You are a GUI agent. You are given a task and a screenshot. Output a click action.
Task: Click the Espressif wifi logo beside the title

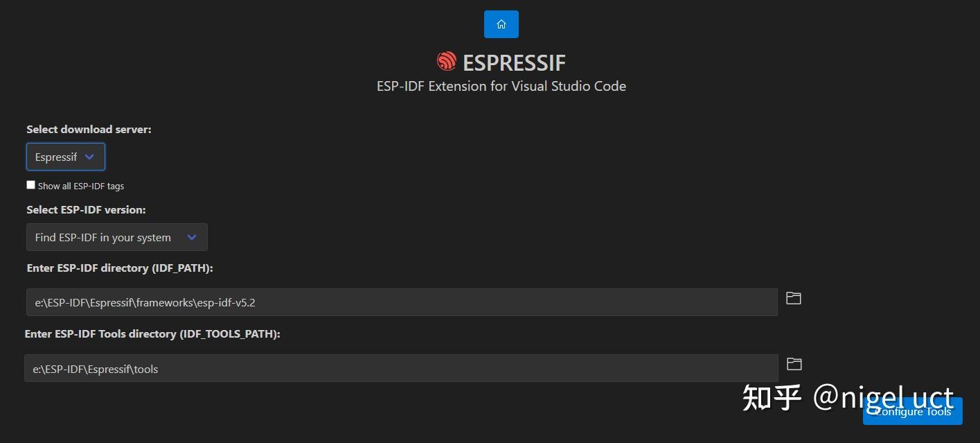pos(446,62)
